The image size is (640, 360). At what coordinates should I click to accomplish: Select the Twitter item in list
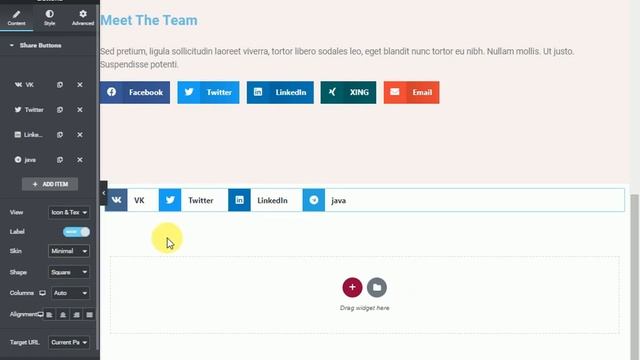pos(29,110)
